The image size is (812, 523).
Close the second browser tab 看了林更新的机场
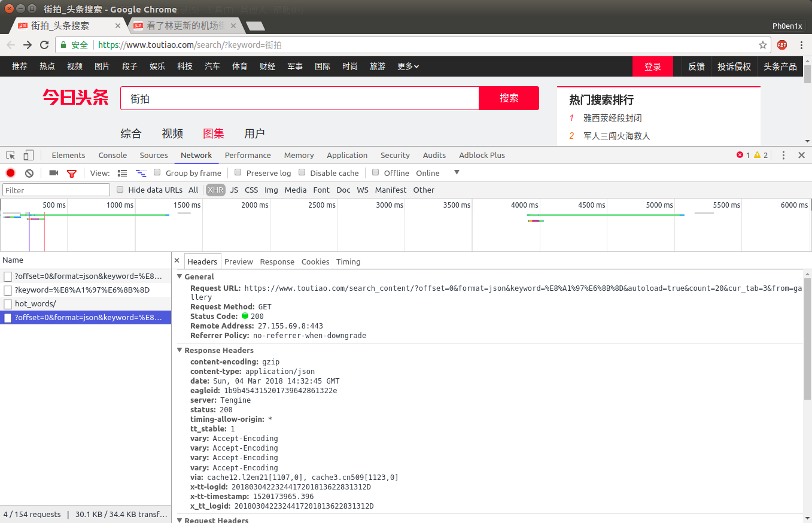pos(233,26)
